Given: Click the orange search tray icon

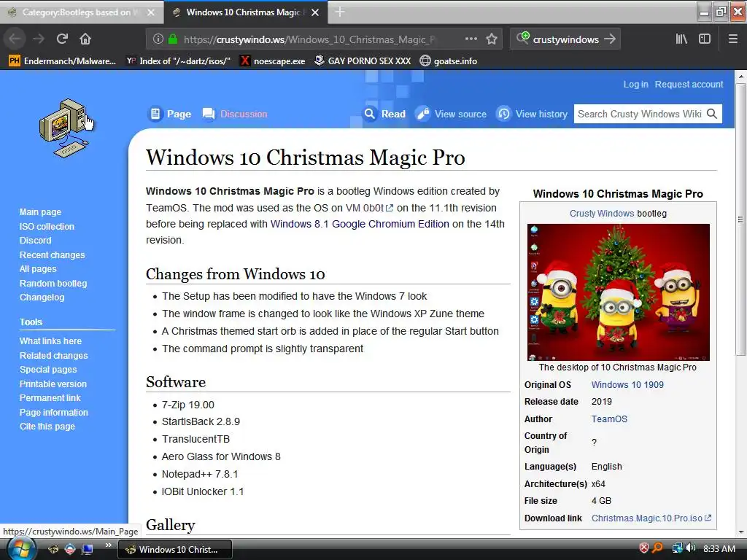Looking at the screenshot, I should [657, 548].
